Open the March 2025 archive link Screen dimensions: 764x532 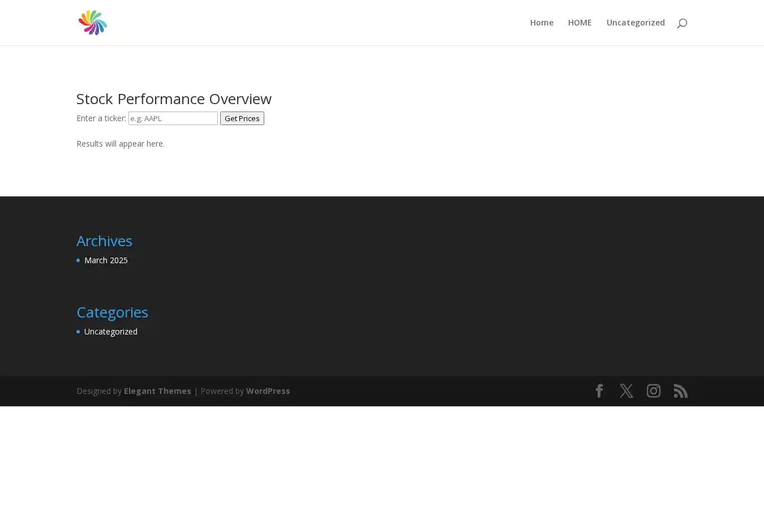[x=106, y=260]
